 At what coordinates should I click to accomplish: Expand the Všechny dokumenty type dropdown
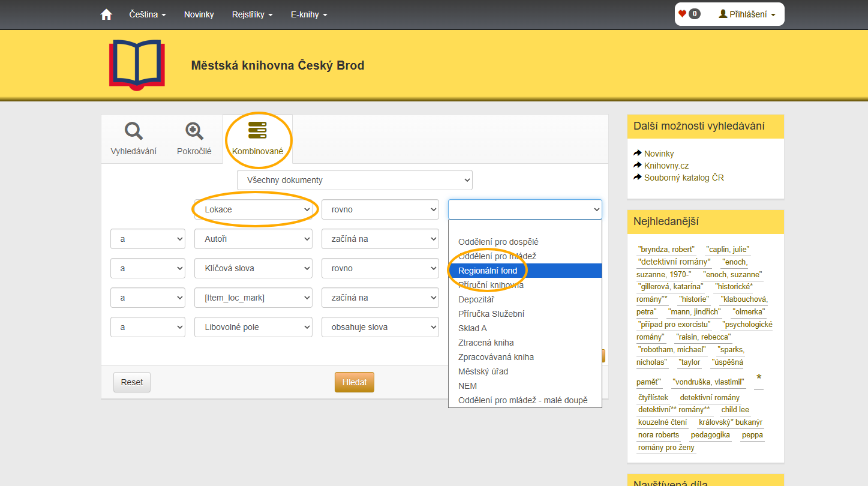pos(355,180)
